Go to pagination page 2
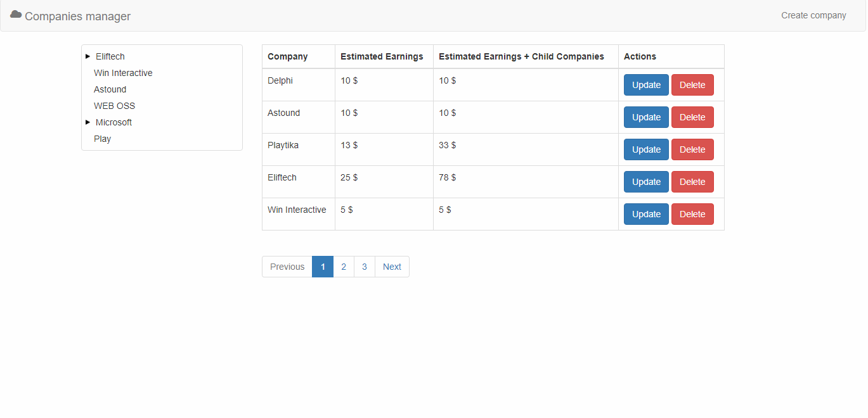The height and width of the screenshot is (418, 868). click(x=344, y=267)
